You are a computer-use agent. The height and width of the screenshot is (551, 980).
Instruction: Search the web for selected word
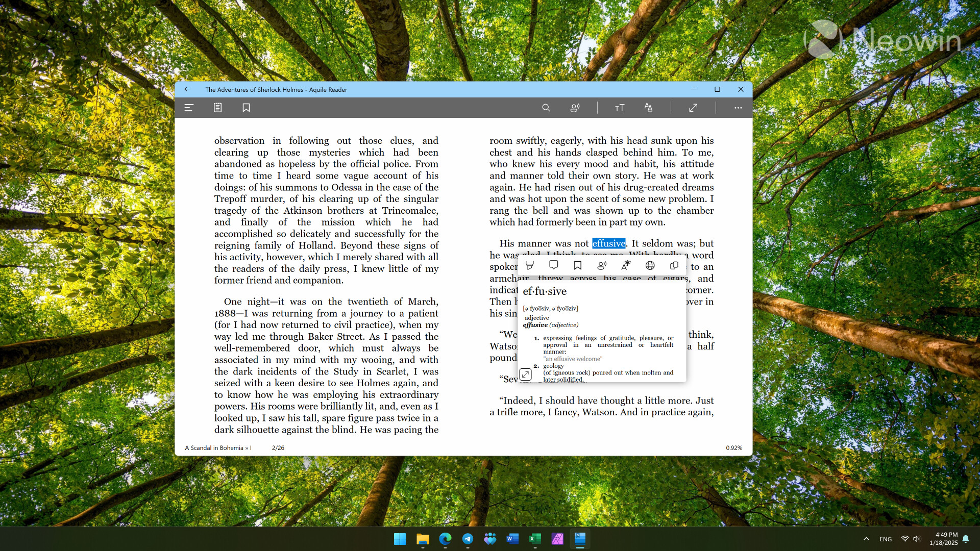pos(650,265)
